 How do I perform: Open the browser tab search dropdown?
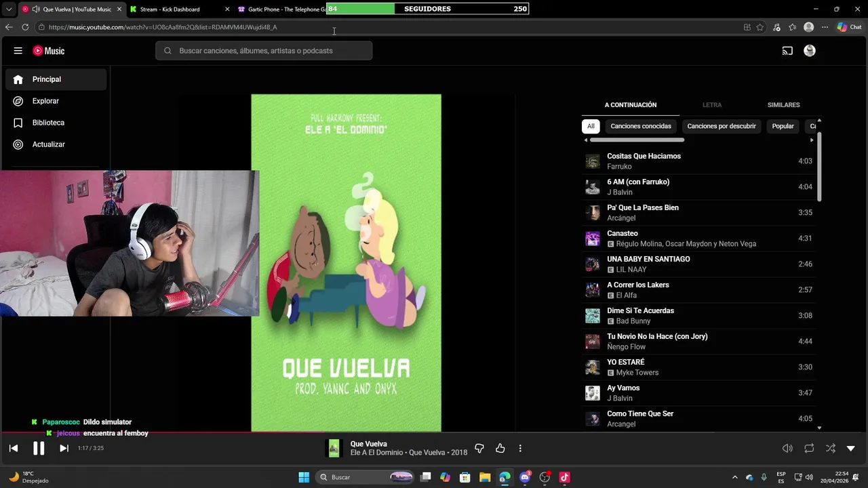(9, 9)
